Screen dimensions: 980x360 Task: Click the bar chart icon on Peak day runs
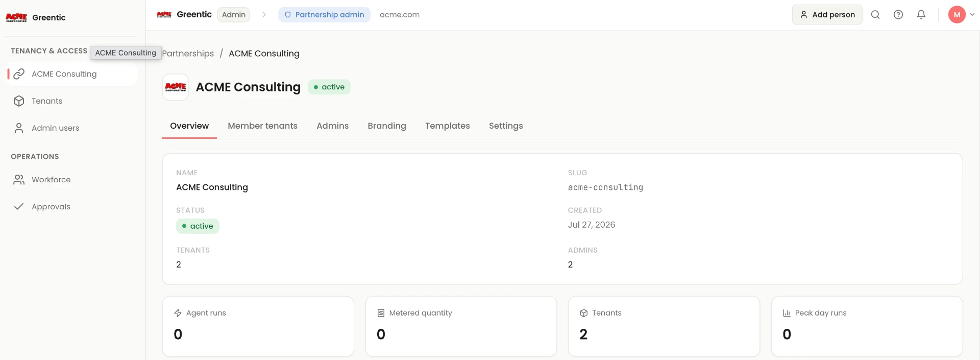point(787,313)
